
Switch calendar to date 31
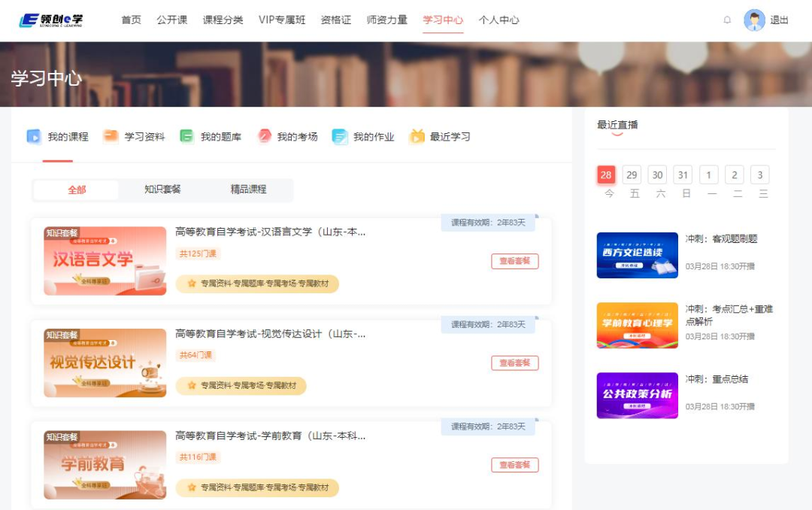click(x=683, y=174)
